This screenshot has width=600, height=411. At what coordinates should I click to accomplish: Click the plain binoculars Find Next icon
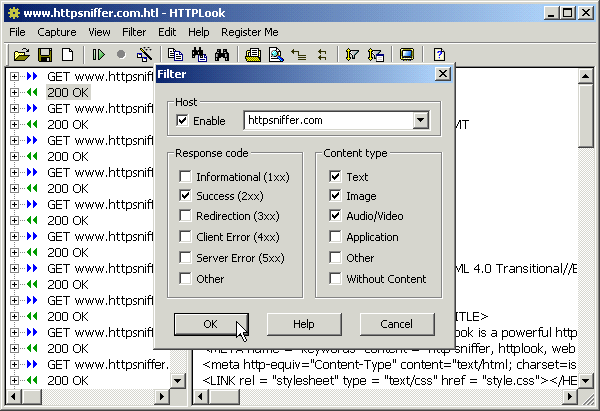[x=222, y=55]
